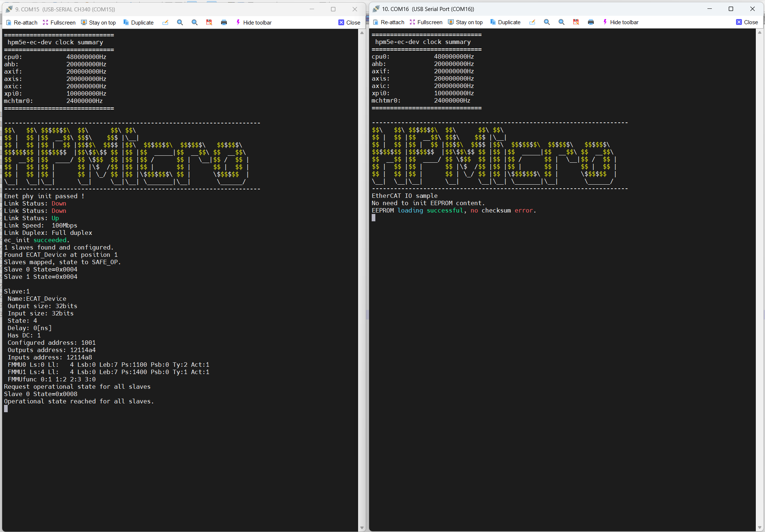765x532 pixels.
Task: Click the save terminal output icon in COM15
Action: (209, 22)
